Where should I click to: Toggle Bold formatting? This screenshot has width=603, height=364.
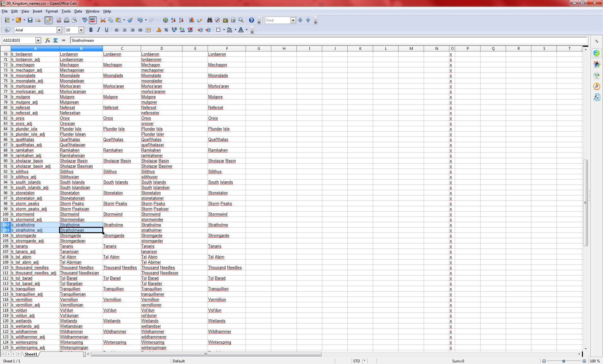click(91, 30)
